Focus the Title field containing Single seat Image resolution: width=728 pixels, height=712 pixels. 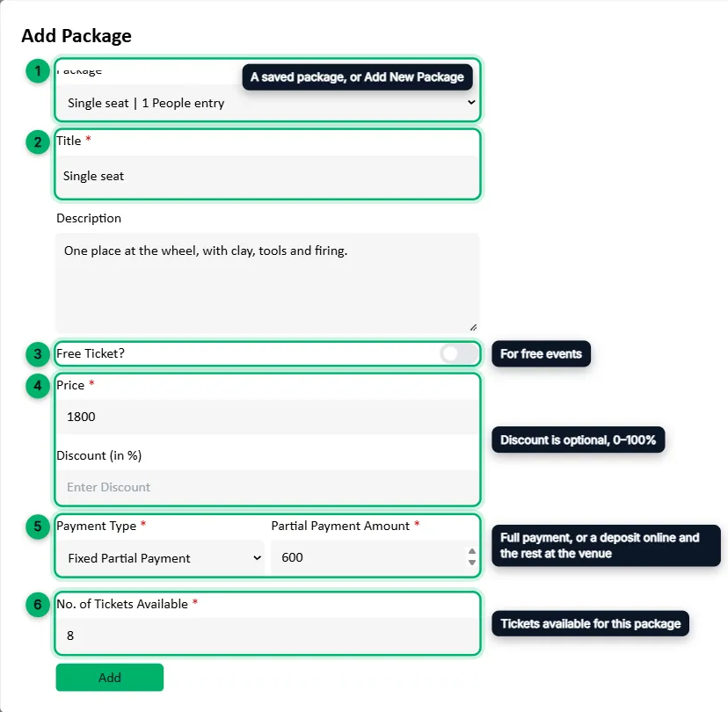[x=267, y=177]
